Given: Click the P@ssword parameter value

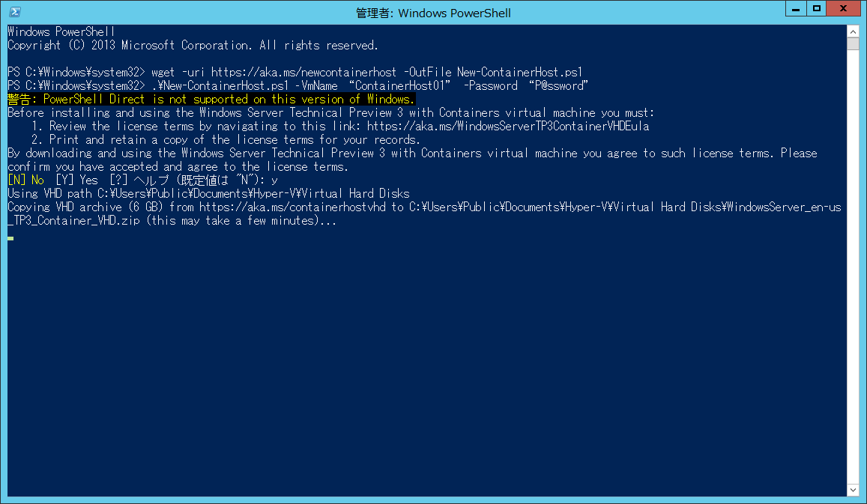Looking at the screenshot, I should pos(558,85).
